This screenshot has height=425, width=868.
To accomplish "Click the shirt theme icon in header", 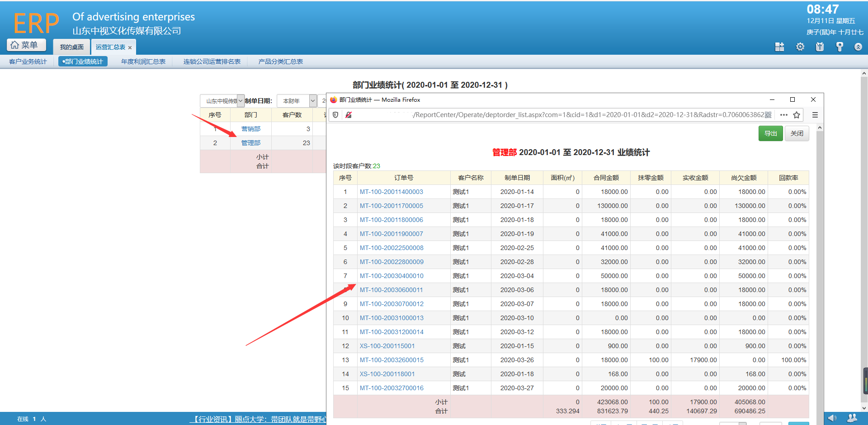I will click(x=820, y=47).
